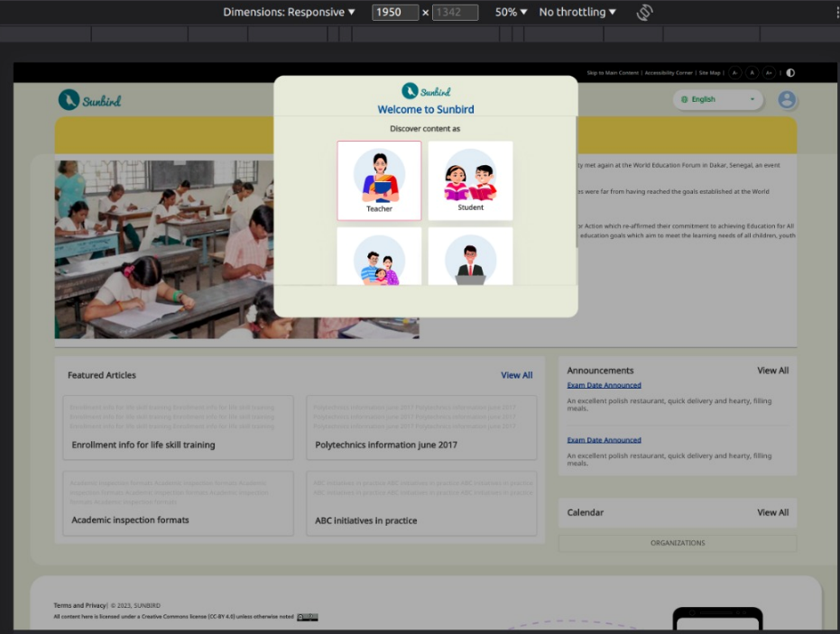Open the Site Map menu link
Screen dimensions: 840x634
pos(709,73)
